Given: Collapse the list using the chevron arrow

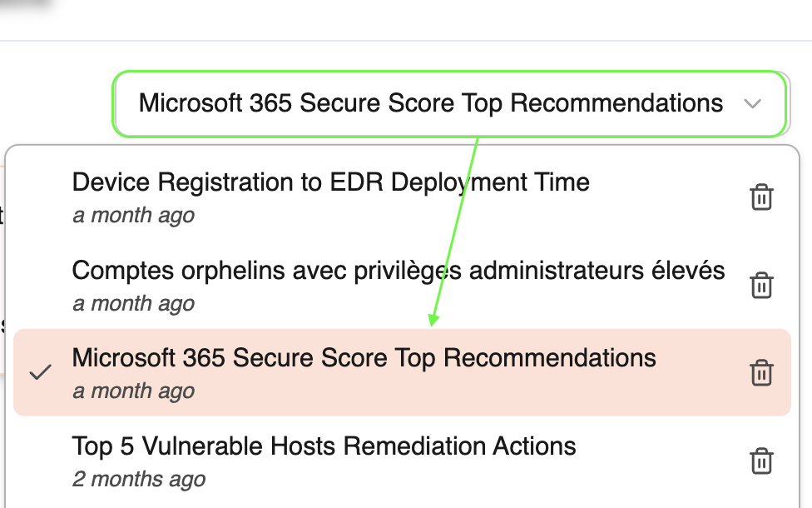Looking at the screenshot, I should [752, 103].
